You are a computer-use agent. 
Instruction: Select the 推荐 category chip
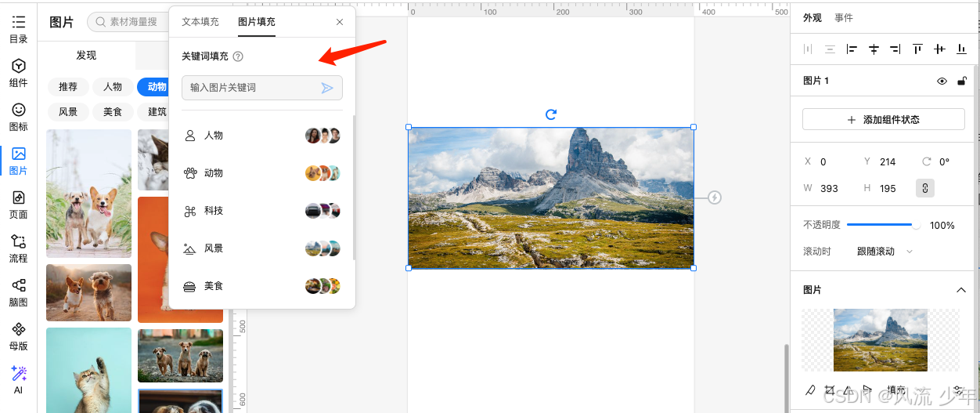(x=68, y=87)
